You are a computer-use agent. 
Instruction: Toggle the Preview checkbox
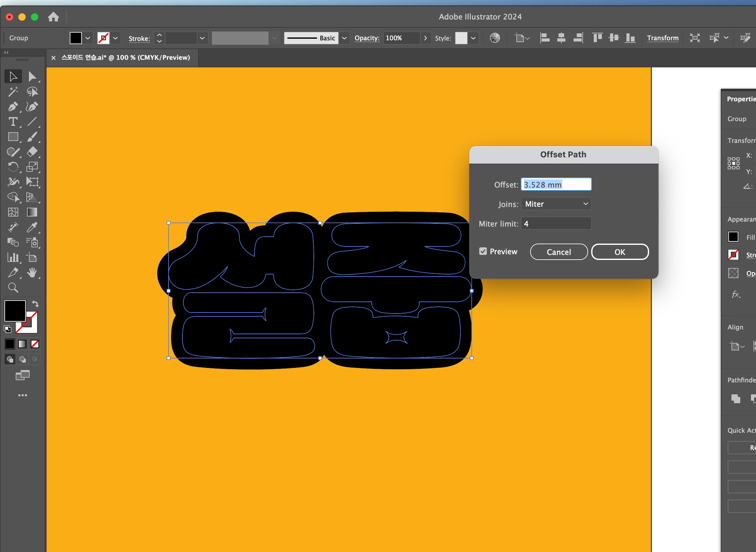click(483, 251)
